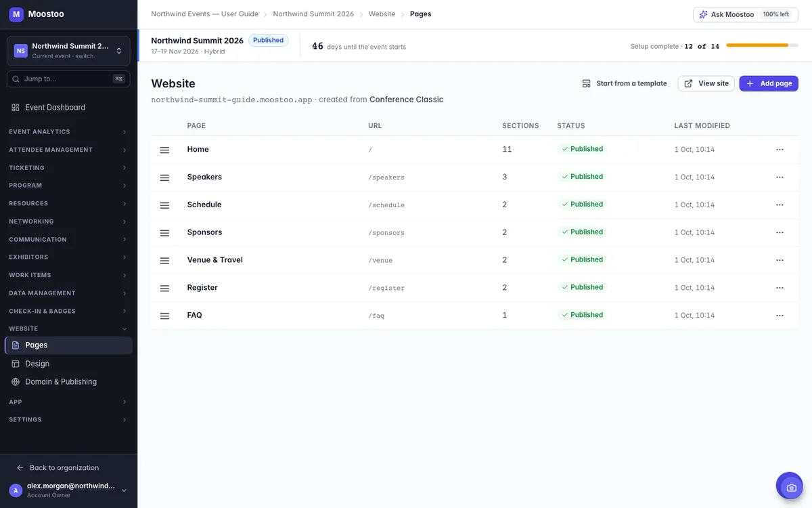Screen dimensions: 812x508
Task: Click the Published status of FAQ
Action: (x=582, y=315)
